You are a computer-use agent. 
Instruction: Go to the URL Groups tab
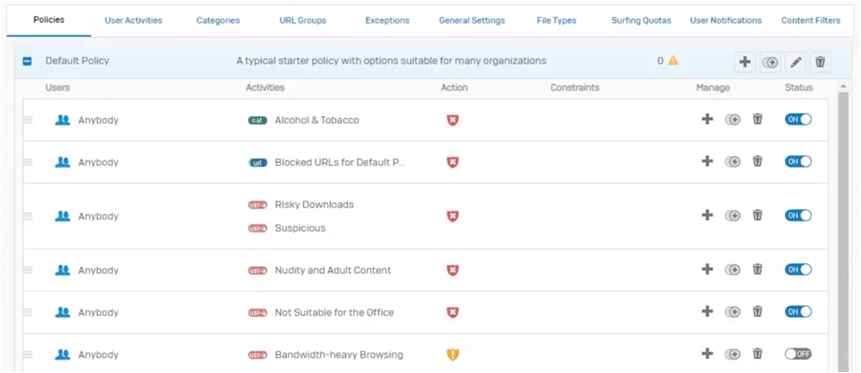coord(303,20)
